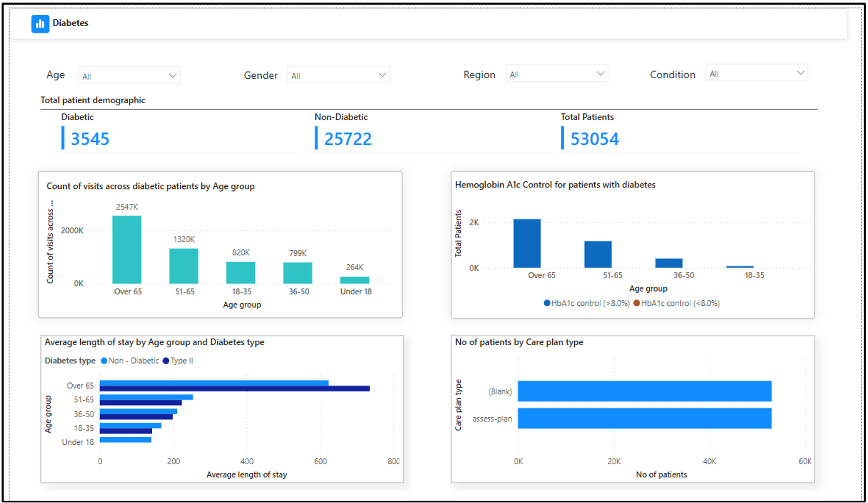Click the Diabetes bar chart icon
This screenshot has width=868, height=503.
[40, 23]
